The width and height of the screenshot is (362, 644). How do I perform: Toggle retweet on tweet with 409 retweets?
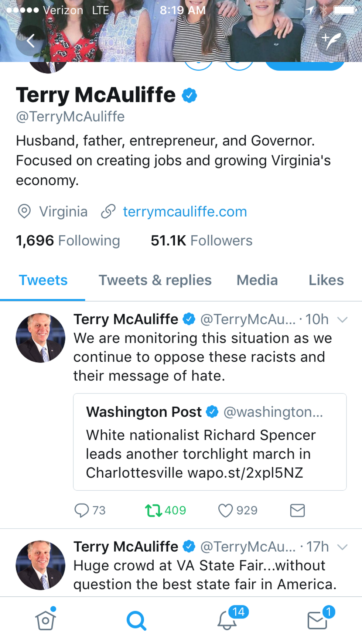153,510
